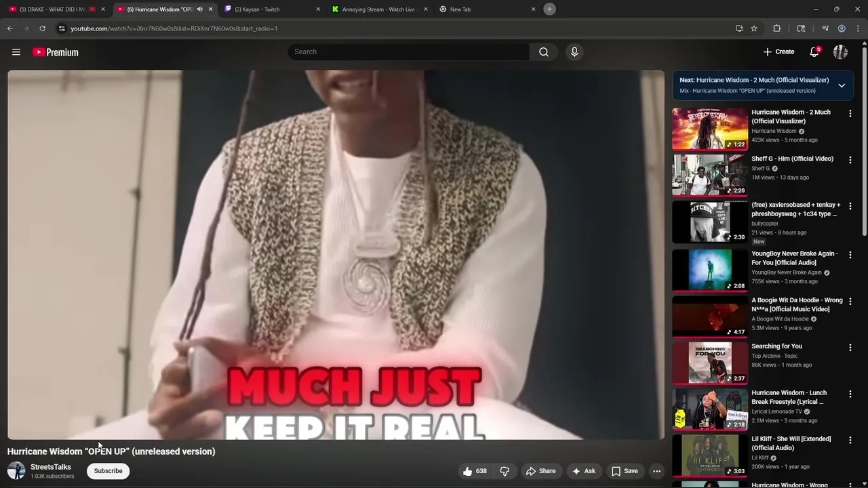Open StreetsTalks channel name link
The height and width of the screenshot is (488, 868).
coord(51,467)
